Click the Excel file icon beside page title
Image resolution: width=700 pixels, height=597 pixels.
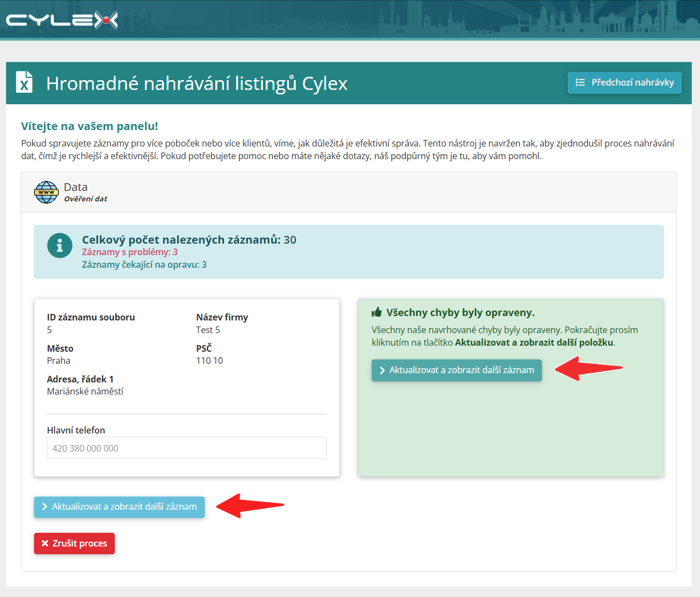click(24, 83)
